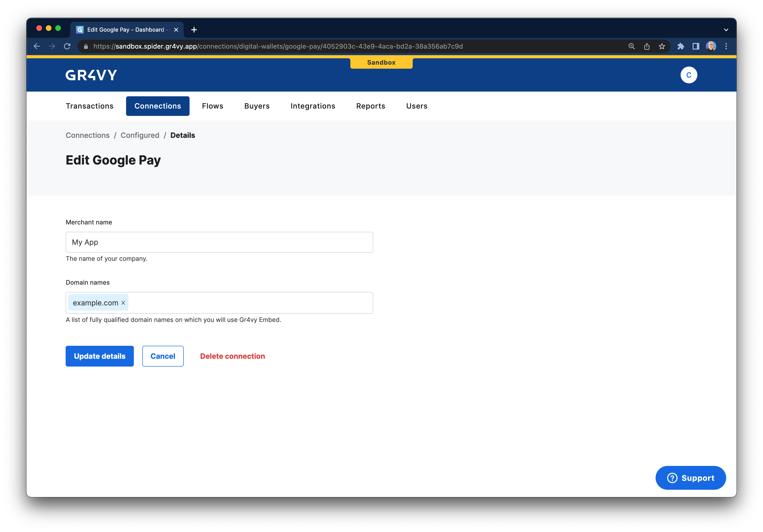This screenshot has height=532, width=763.
Task: Switch to the Transactions tab
Action: [x=89, y=106]
